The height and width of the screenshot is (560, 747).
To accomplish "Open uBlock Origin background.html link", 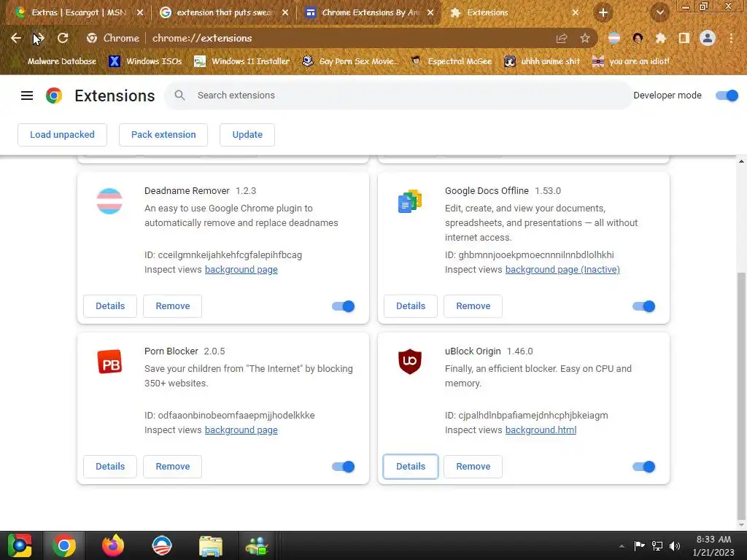I will click(x=541, y=430).
